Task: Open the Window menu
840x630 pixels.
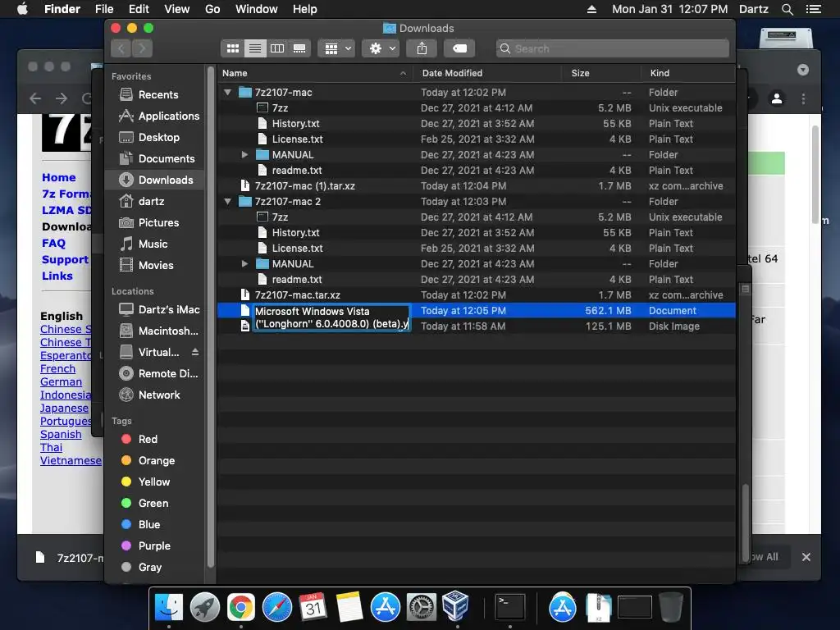Action: (257, 9)
